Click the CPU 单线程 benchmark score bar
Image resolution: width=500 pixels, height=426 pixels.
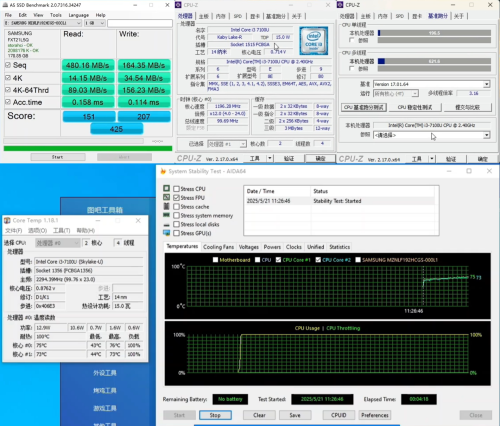tap(434, 33)
